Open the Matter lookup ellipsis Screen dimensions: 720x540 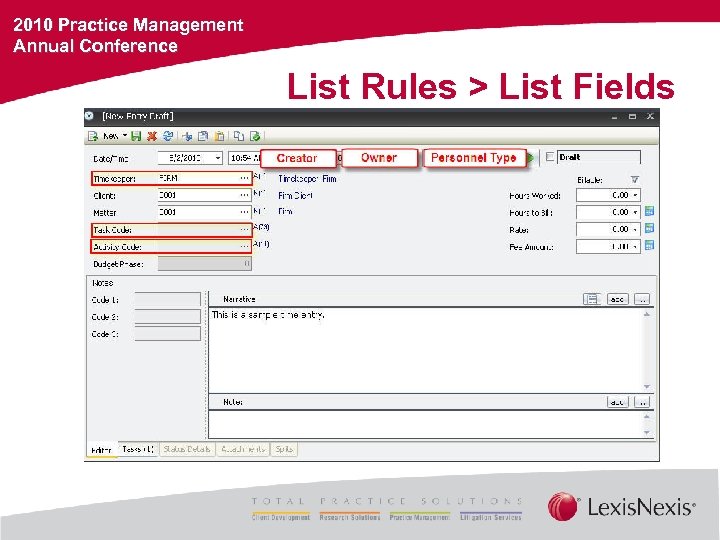(244, 212)
